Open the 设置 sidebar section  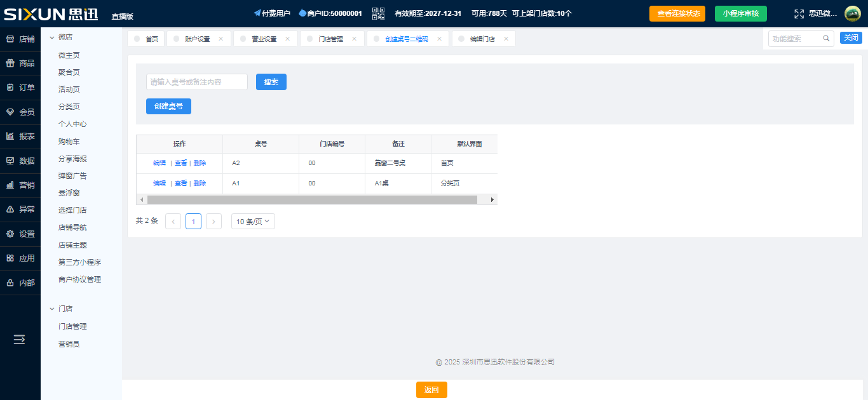coord(20,234)
